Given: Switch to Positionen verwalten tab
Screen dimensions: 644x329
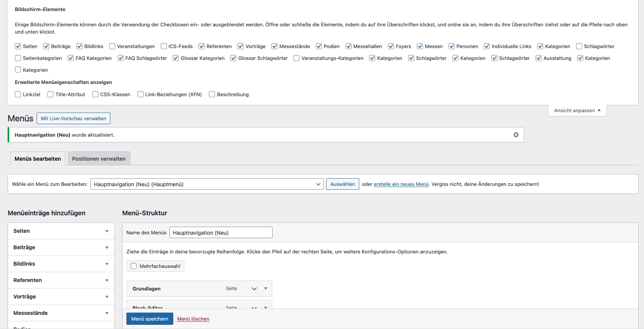Looking at the screenshot, I should pos(99,159).
